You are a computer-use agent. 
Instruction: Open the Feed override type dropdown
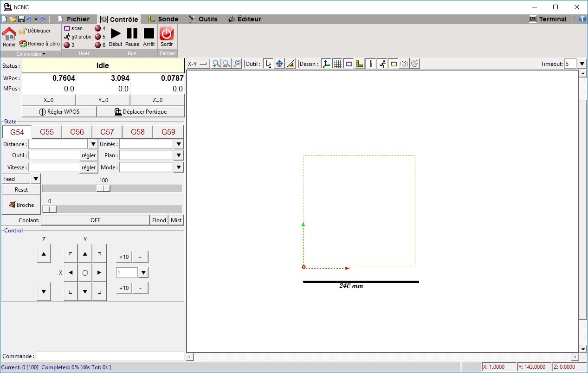tap(36, 179)
